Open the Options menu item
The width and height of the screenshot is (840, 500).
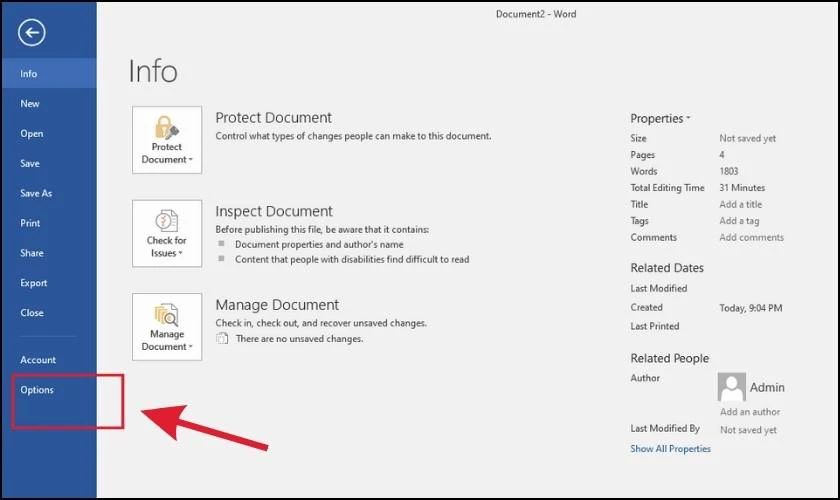pos(37,390)
